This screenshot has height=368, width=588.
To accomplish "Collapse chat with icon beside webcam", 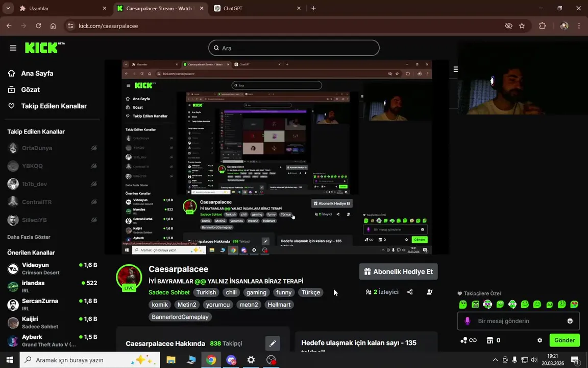I will 456,69.
